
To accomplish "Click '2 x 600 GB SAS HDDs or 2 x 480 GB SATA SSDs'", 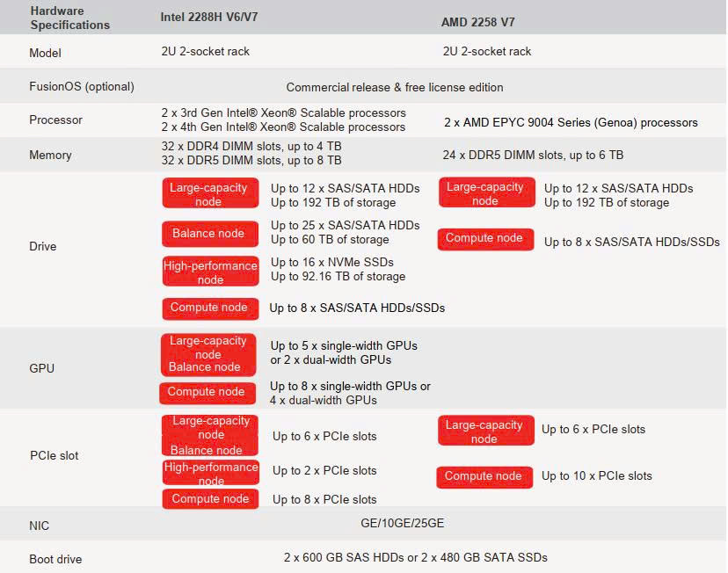I will 416,557.
